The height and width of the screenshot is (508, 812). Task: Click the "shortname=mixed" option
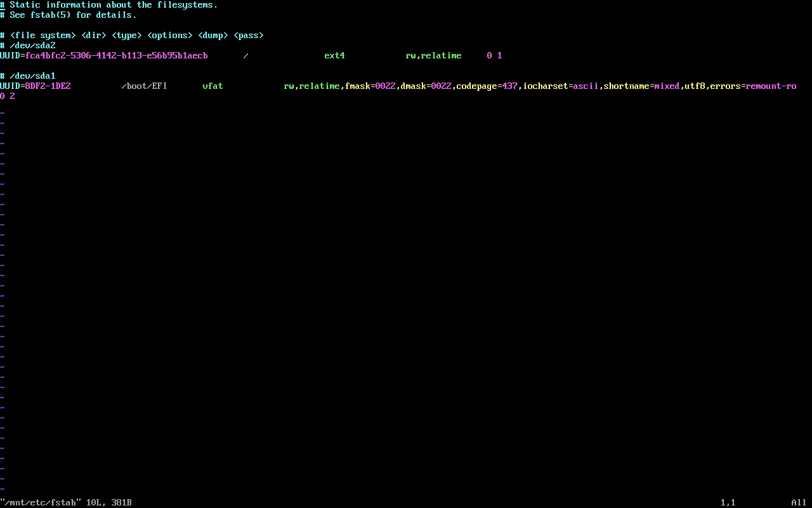point(642,86)
